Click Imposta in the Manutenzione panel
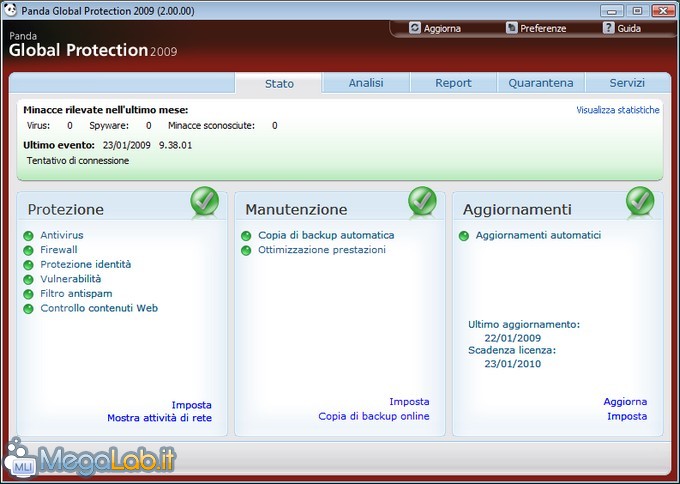The height and width of the screenshot is (484, 680). point(409,402)
